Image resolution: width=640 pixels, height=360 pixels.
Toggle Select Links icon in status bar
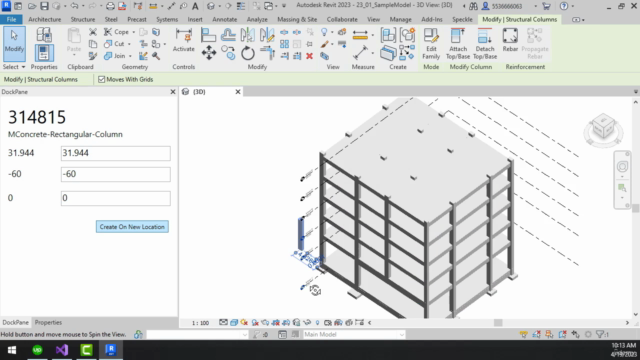point(523,334)
